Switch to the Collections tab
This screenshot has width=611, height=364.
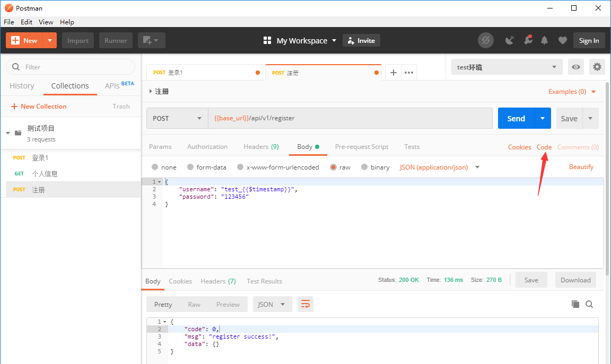point(70,86)
